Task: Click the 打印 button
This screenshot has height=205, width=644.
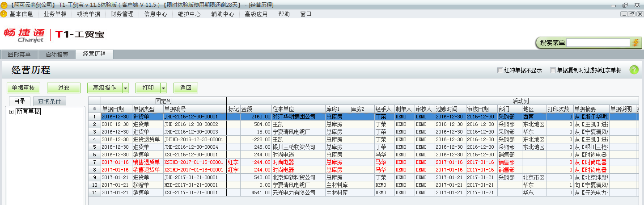Action: [x=148, y=88]
